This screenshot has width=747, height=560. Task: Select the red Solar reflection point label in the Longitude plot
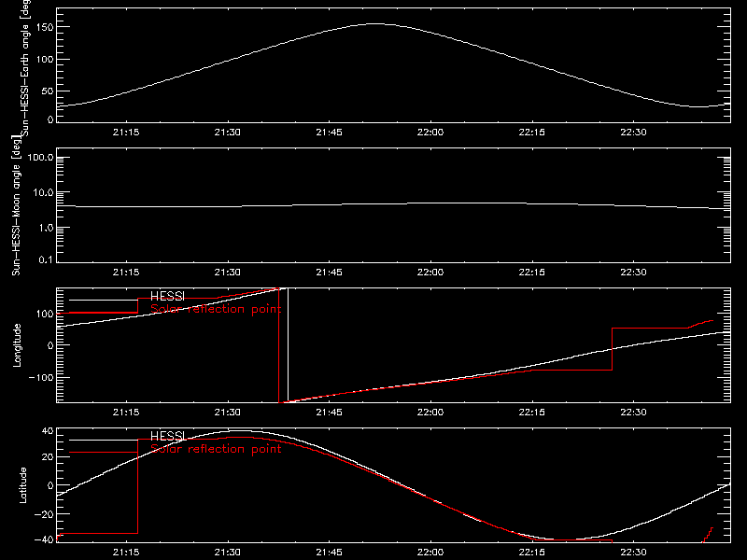[x=216, y=309]
